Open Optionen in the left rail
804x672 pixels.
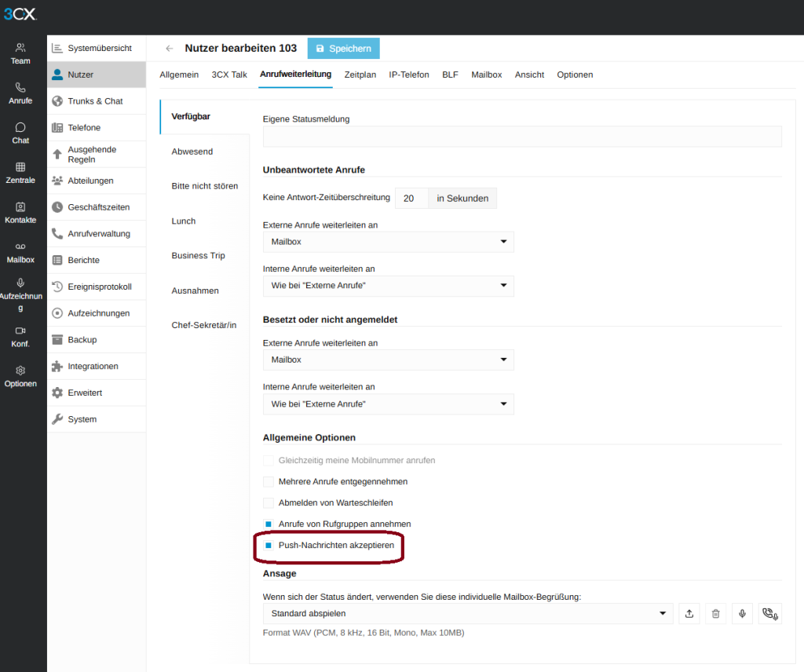pos(20,377)
